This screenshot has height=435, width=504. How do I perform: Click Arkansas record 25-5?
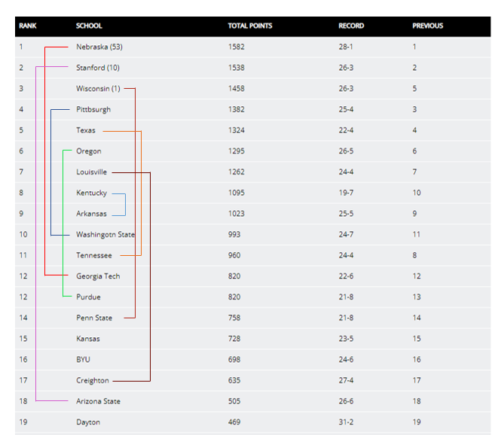coord(346,214)
